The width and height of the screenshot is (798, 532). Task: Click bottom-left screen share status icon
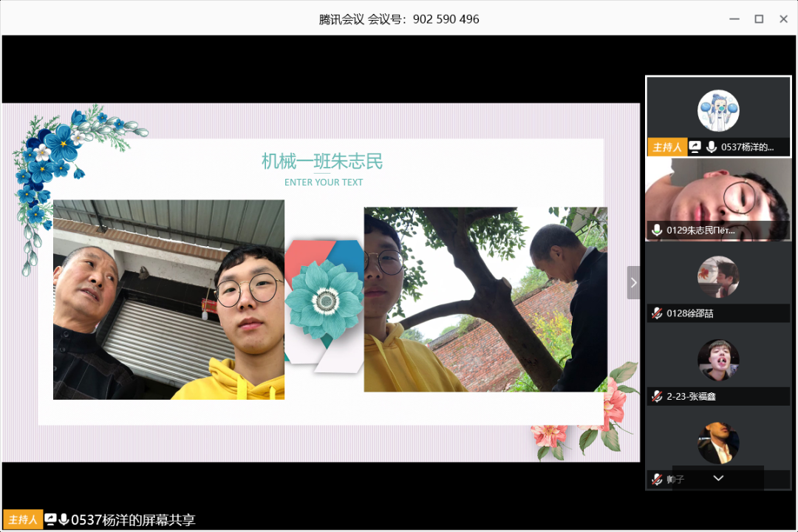tap(51, 519)
